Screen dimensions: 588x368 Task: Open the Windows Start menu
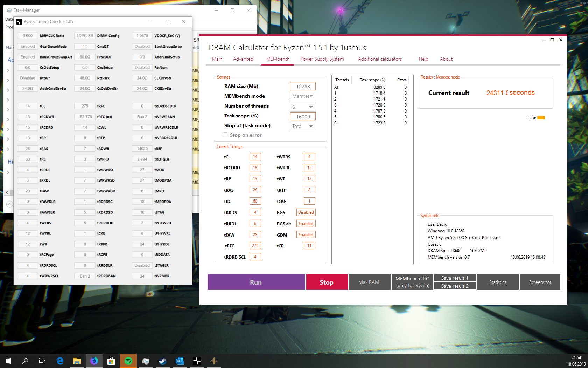pyautogui.click(x=8, y=361)
